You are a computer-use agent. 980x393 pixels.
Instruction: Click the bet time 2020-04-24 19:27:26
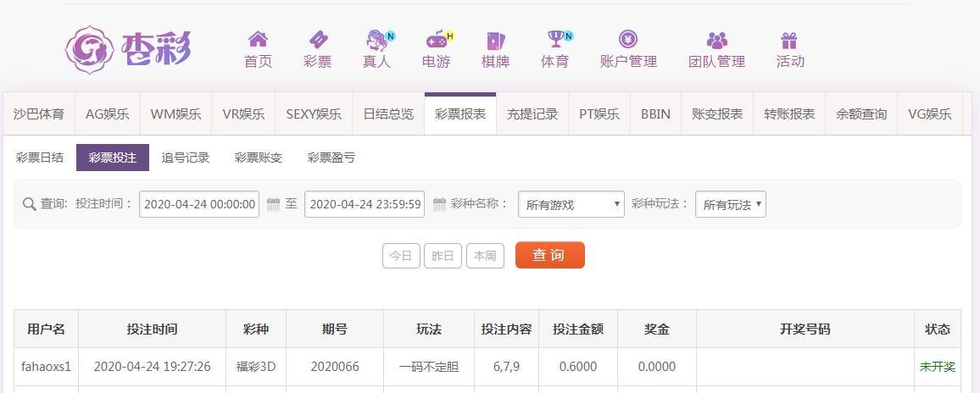pos(152,366)
